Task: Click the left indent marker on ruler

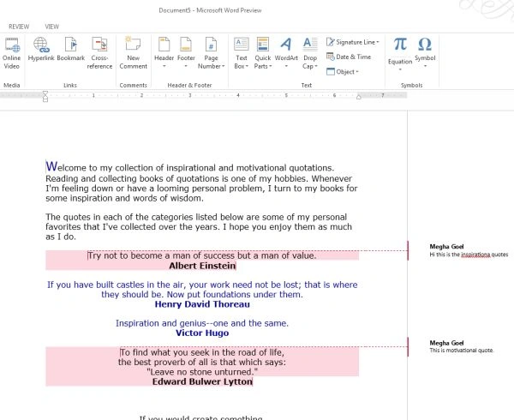Action: 45,96
